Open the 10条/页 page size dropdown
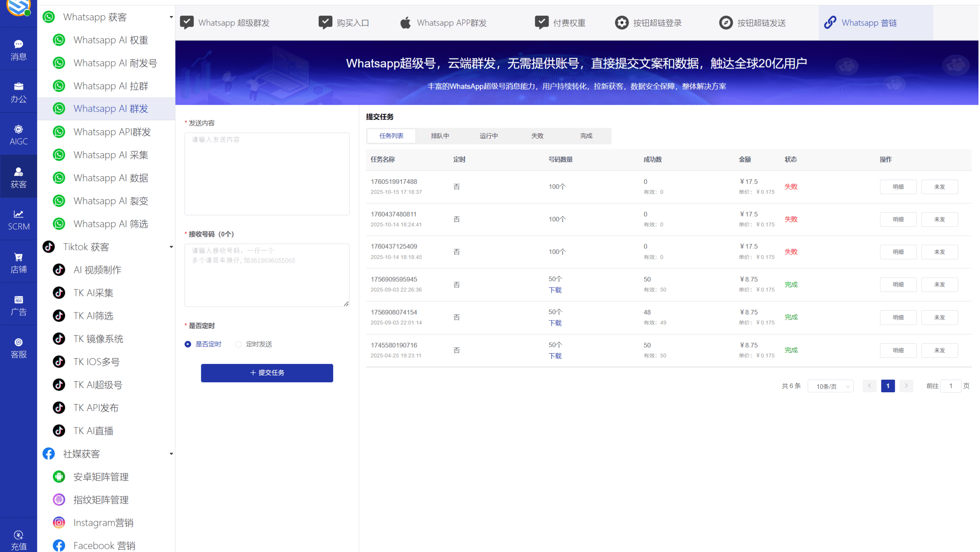Image resolution: width=980 pixels, height=552 pixels. point(830,386)
